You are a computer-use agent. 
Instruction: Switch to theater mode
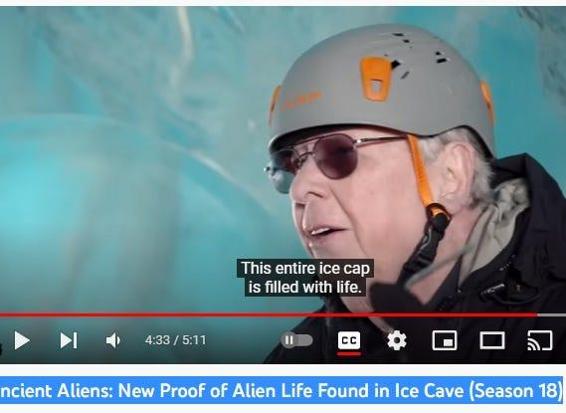coord(492,340)
